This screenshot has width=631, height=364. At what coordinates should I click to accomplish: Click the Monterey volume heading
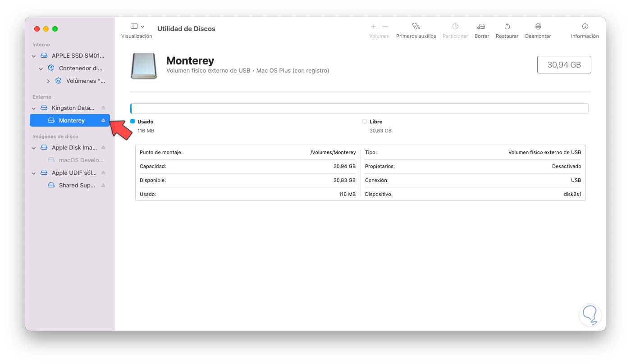pyautogui.click(x=190, y=61)
